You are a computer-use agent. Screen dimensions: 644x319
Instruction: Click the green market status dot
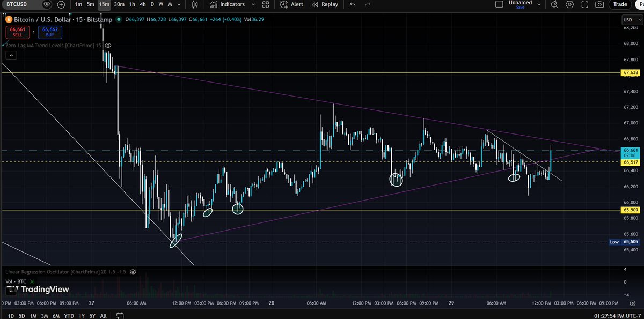(x=119, y=20)
